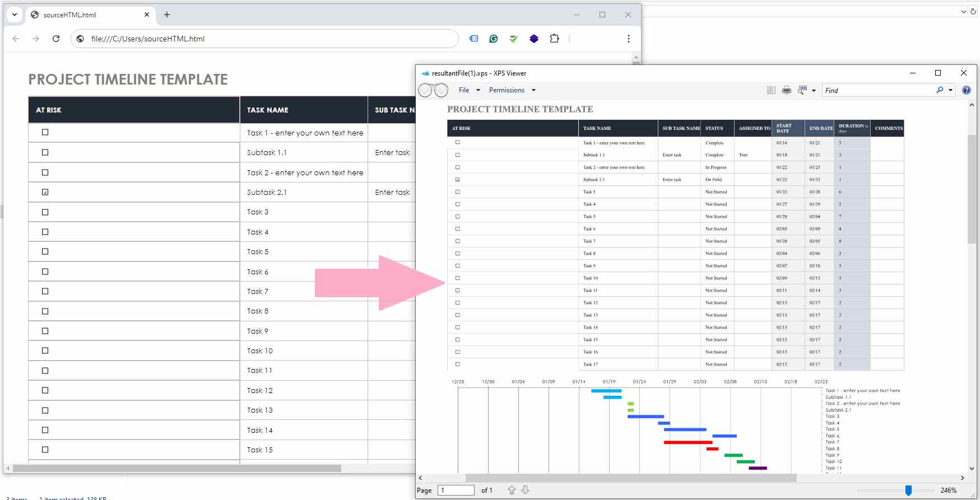Click the purple diamond extension icon
Screen dimensions: 980x500
point(534,39)
